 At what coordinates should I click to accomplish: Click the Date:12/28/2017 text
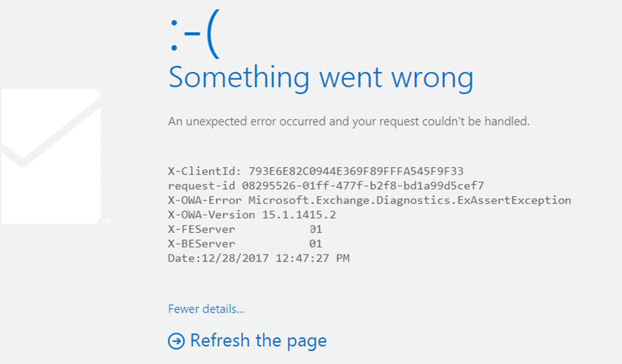point(218,258)
